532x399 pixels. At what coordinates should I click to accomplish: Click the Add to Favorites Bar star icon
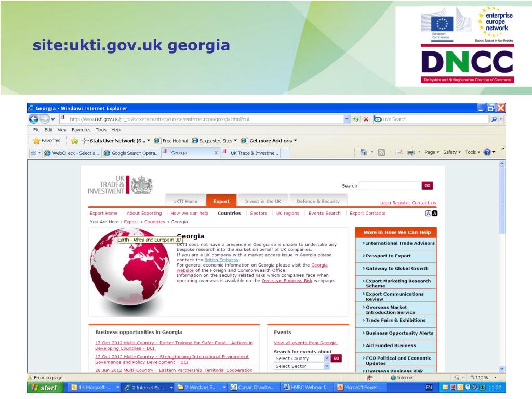(x=75, y=140)
